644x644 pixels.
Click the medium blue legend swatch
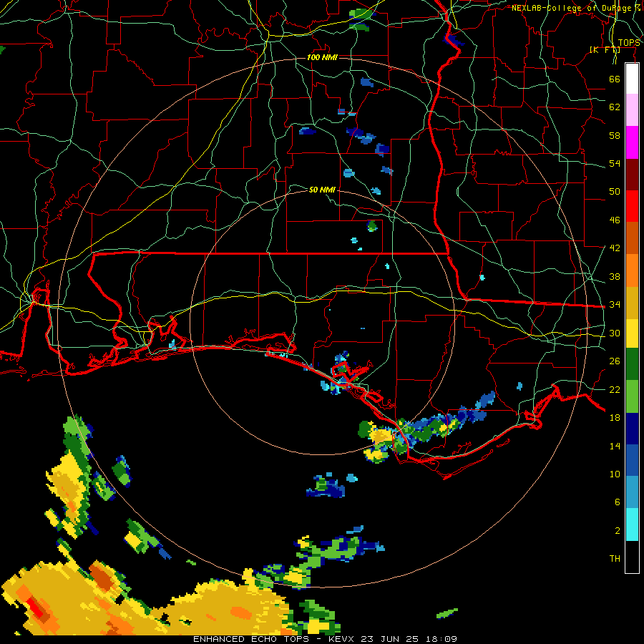pos(632,460)
